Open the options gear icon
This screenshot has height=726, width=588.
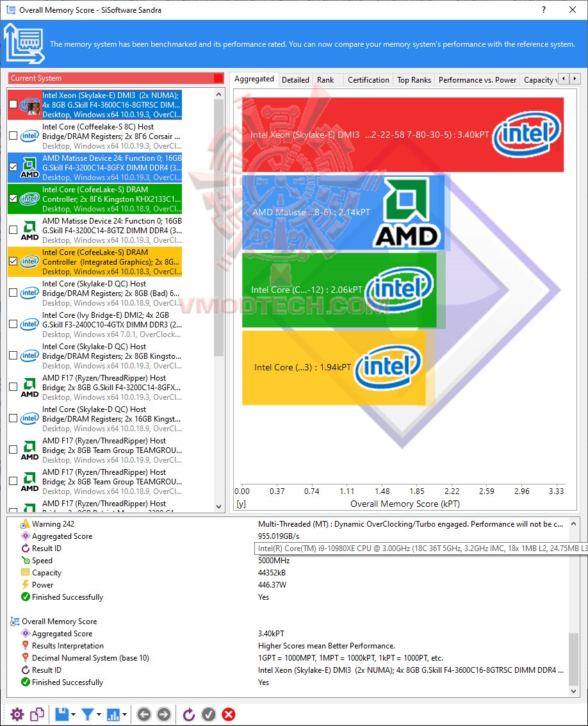(17, 714)
